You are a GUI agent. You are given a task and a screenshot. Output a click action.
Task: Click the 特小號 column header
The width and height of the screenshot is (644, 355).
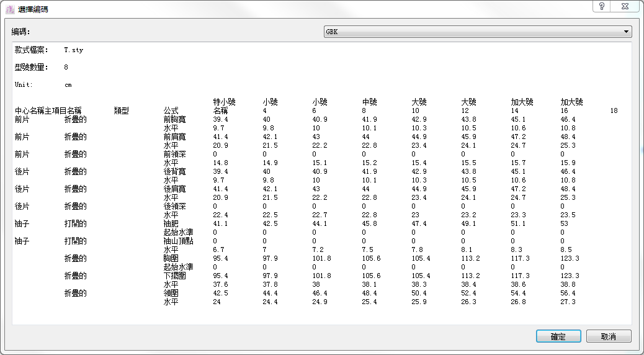(224, 102)
